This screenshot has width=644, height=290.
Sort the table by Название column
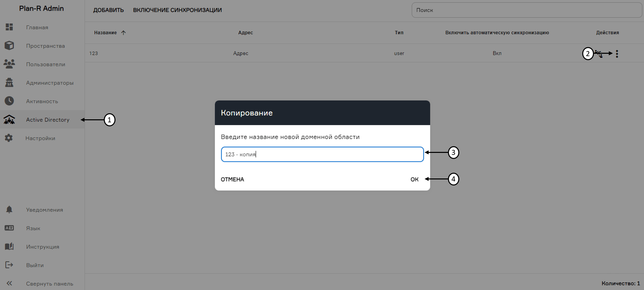pos(105,33)
